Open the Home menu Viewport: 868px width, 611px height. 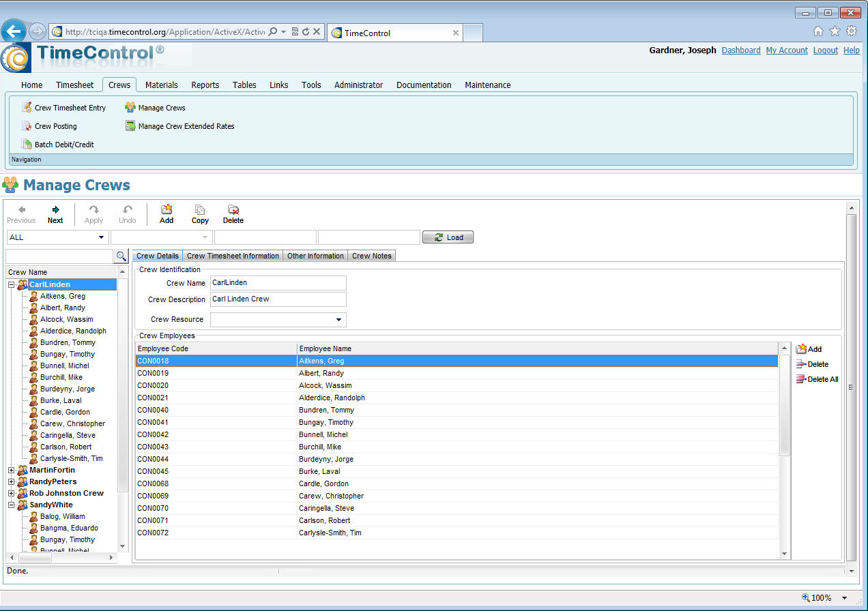[31, 85]
